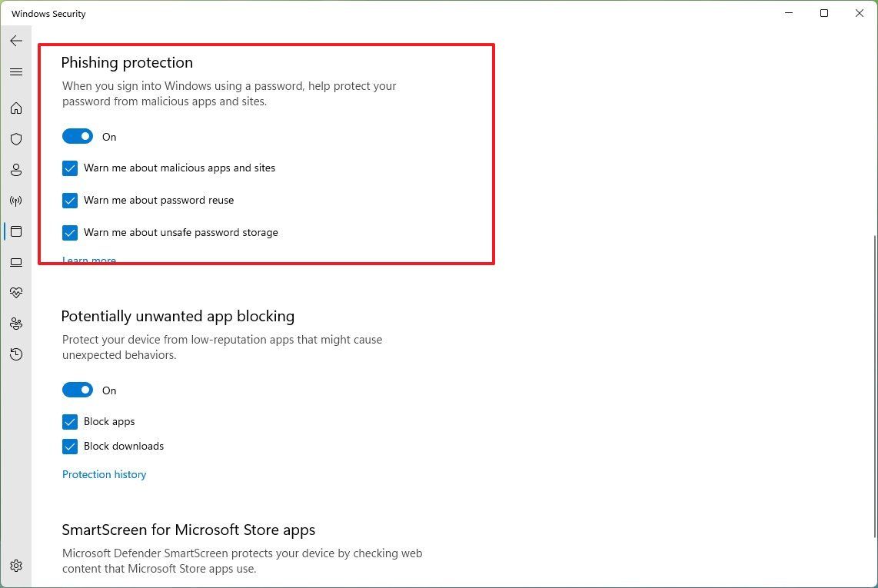
Task: Click the Home icon in sidebar
Action: [16, 108]
